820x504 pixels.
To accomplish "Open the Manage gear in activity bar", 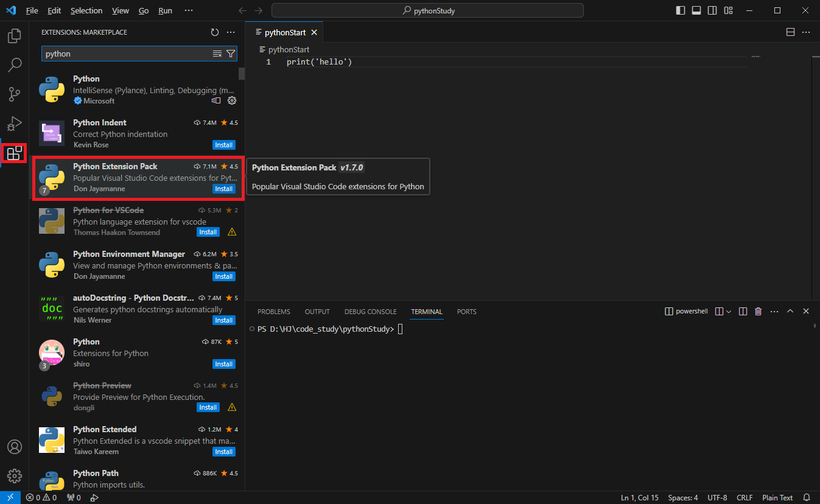I will click(14, 476).
